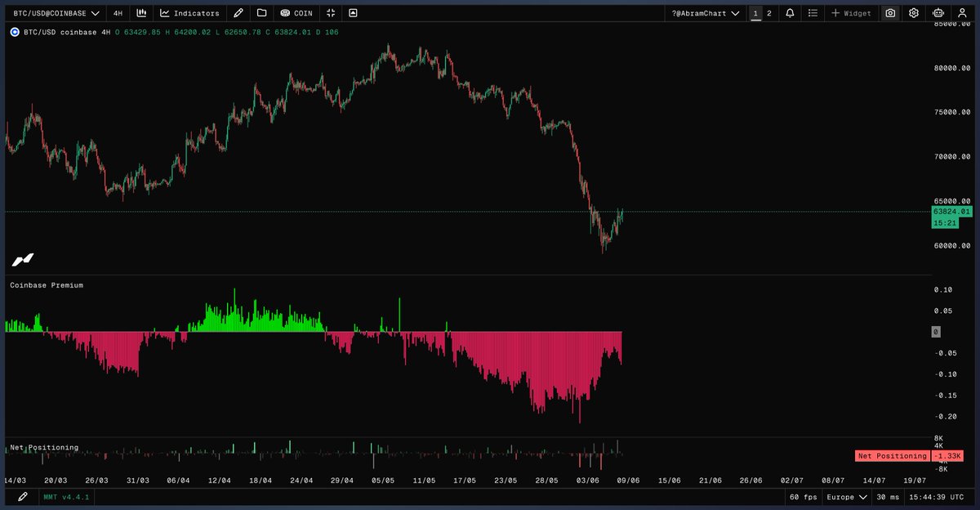This screenshot has width=980, height=510.
Task: Click the 11/05 date on time axis
Action: (x=424, y=481)
